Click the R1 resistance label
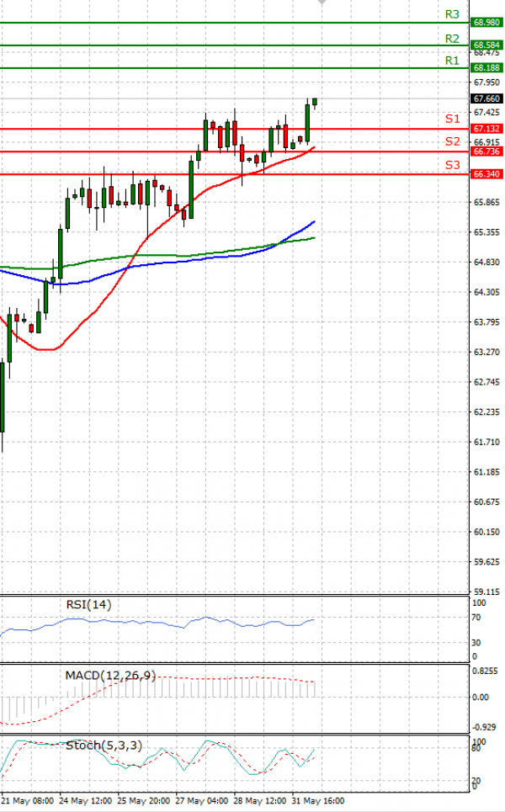Viewport: 505px width, 812px height. 452,61
